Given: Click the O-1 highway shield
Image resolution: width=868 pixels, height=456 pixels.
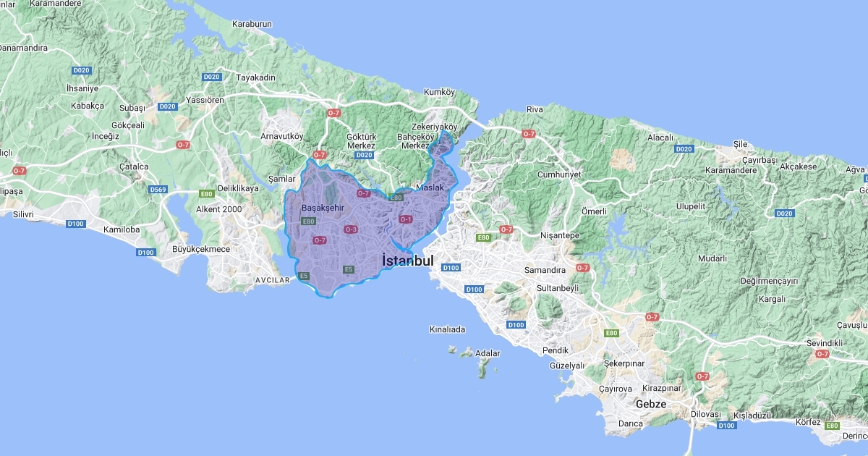Looking at the screenshot, I should click(x=405, y=219).
